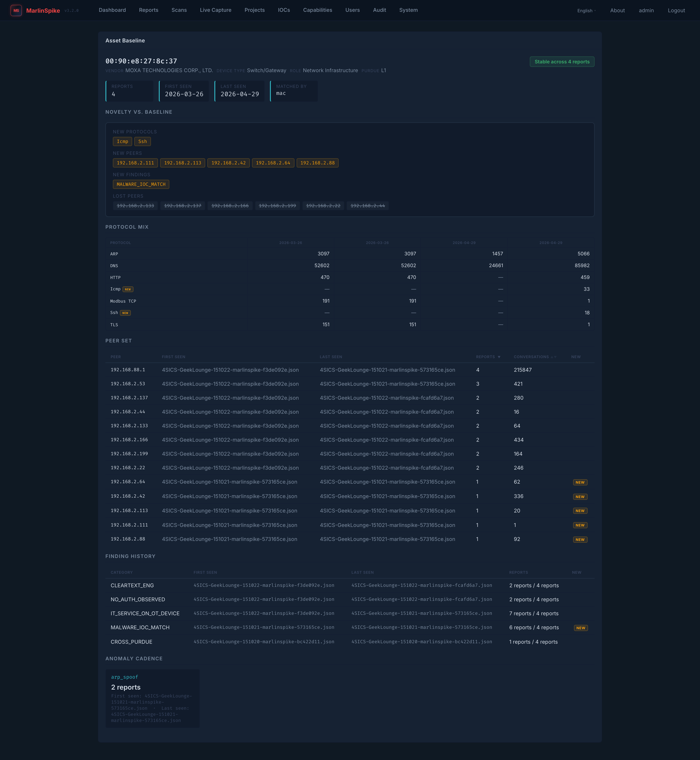The image size is (700, 760).
Task: Log out using the Logout link
Action: [x=676, y=10]
